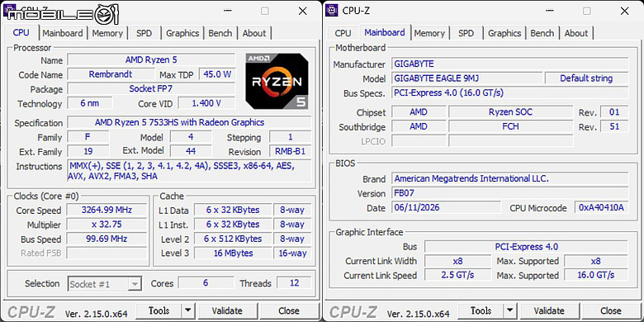Click Validate button in right window
This screenshot has height=322, width=644.
[x=549, y=310]
